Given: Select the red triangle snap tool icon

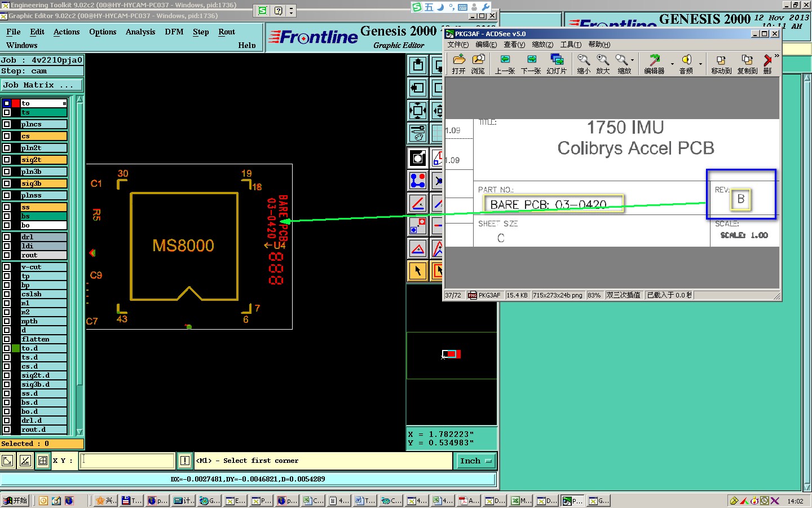Looking at the screenshot, I should click(418, 248).
